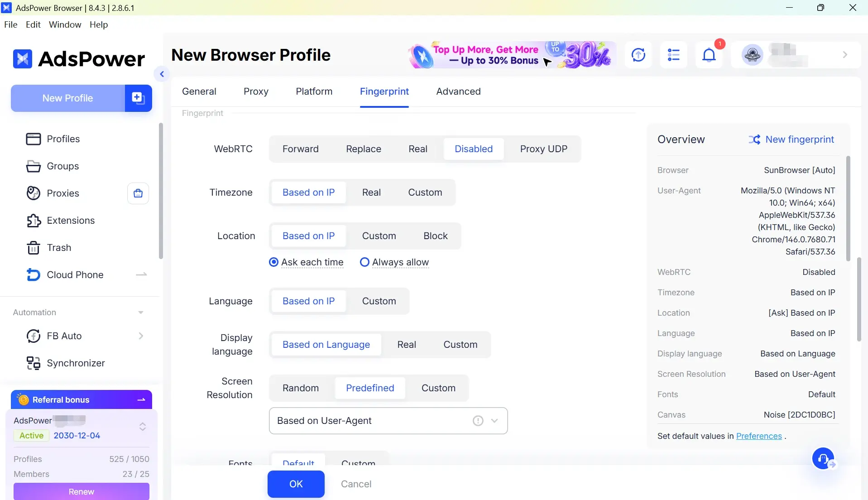Image resolution: width=868 pixels, height=500 pixels.
Task: Set Timezone to Real
Action: click(371, 192)
